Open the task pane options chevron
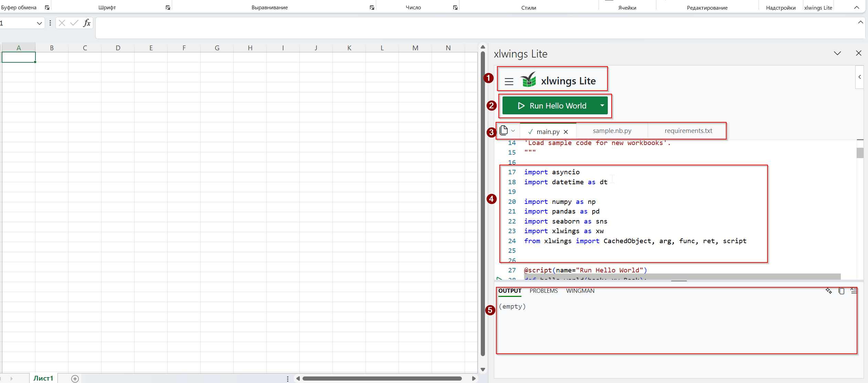This screenshot has height=383, width=868. 837,53
